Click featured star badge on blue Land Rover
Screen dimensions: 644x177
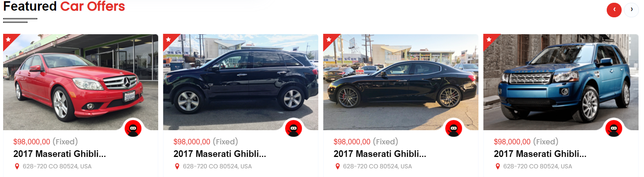(x=489, y=39)
